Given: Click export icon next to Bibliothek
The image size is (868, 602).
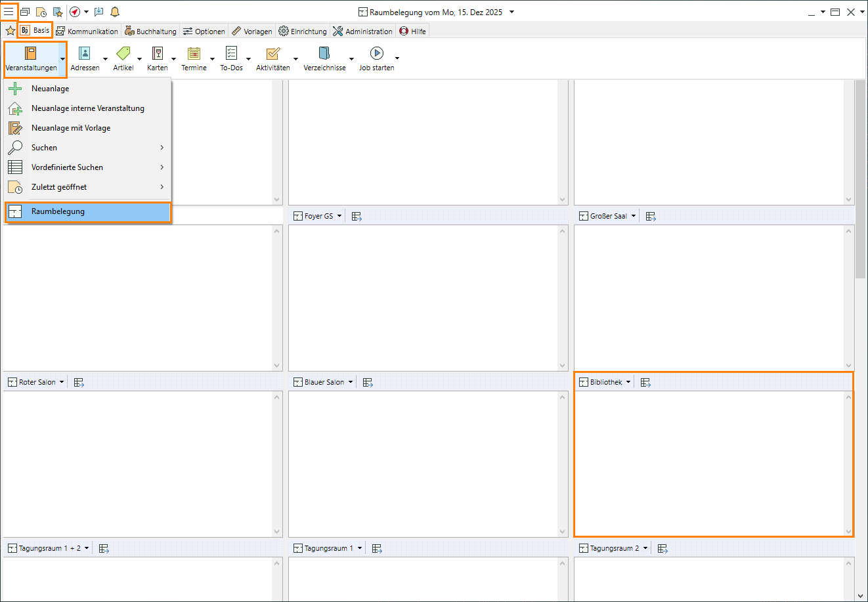Looking at the screenshot, I should pos(645,382).
